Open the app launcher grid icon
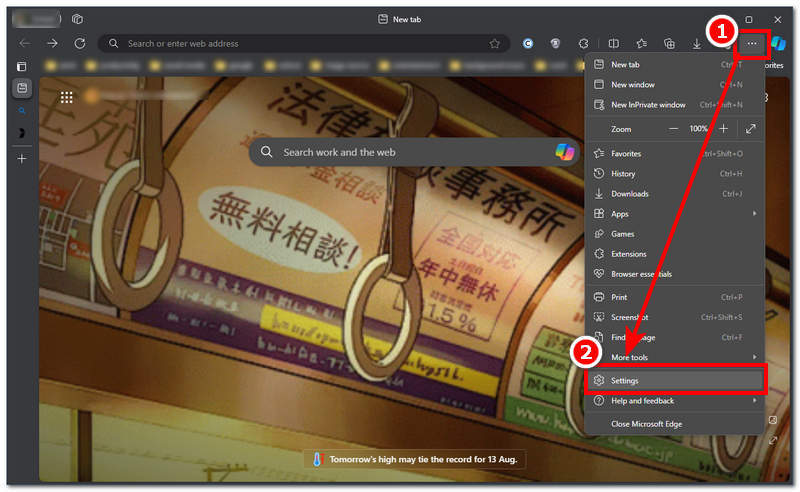Screen dimensions: 800x492 67,97
